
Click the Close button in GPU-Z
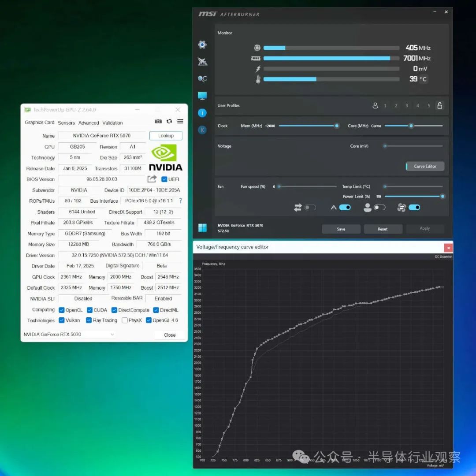[170, 335]
